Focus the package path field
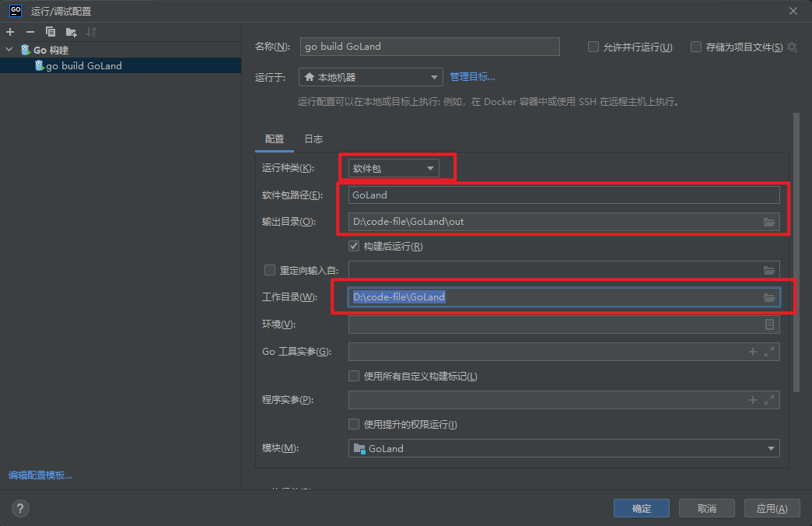 pos(564,195)
